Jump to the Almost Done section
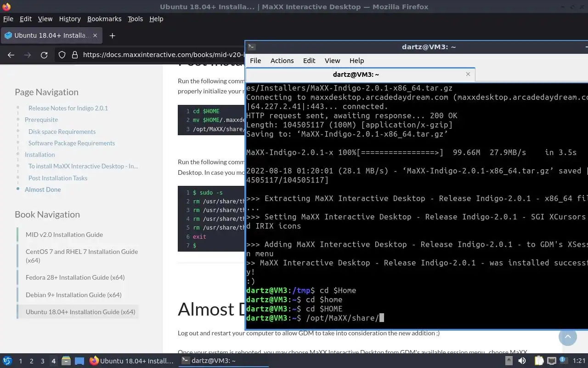The height and width of the screenshot is (368, 588). point(43,190)
